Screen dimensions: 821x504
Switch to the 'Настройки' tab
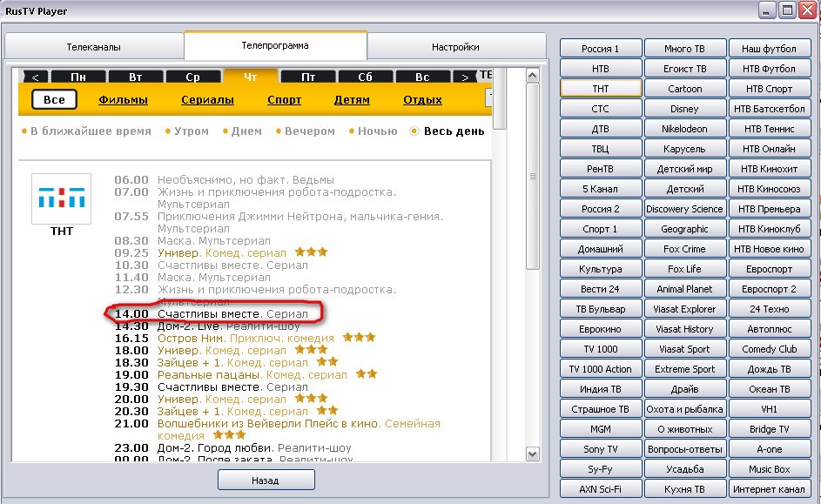click(x=455, y=47)
